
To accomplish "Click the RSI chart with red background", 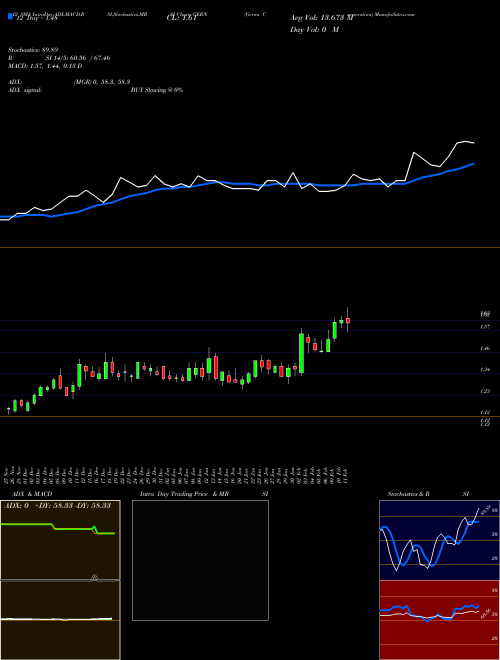I will coord(439,620).
